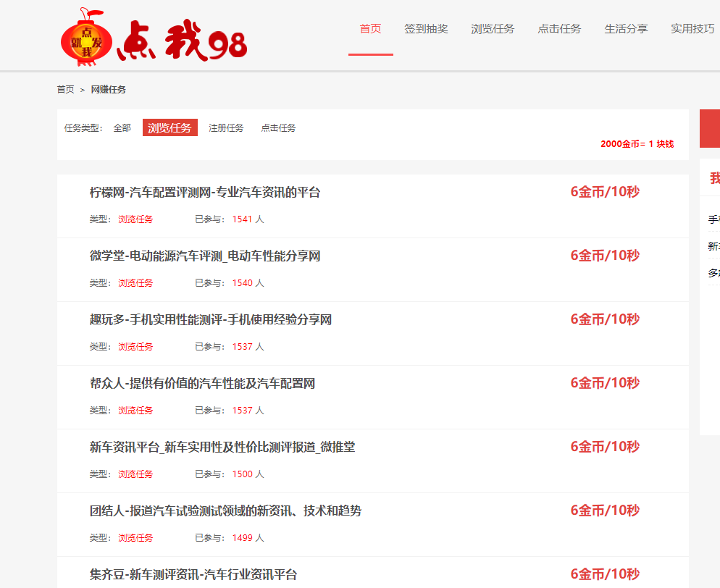
Task: Open the 实用技巧 navigation item
Action: (x=692, y=29)
